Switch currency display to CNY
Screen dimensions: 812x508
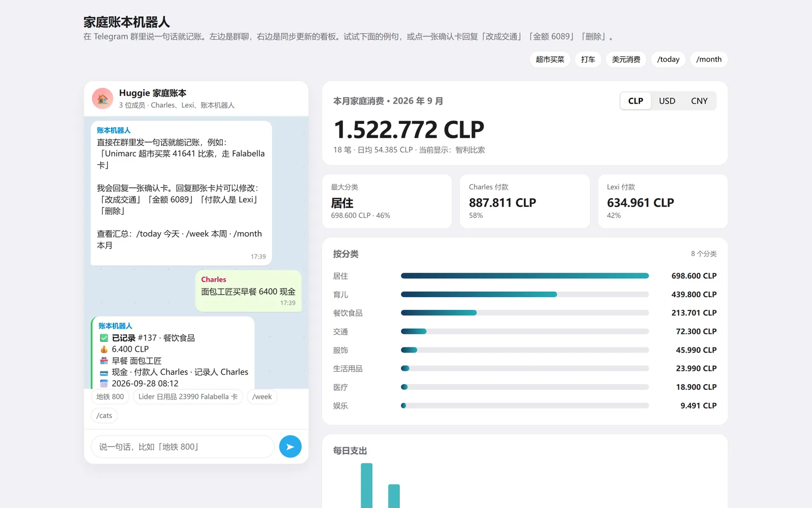tap(699, 101)
